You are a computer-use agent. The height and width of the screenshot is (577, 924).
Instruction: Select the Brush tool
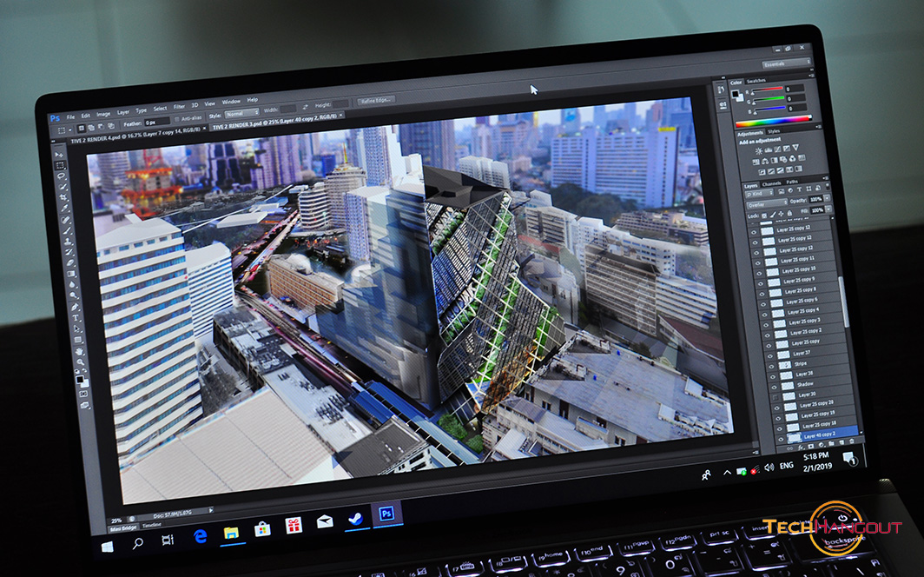point(67,230)
